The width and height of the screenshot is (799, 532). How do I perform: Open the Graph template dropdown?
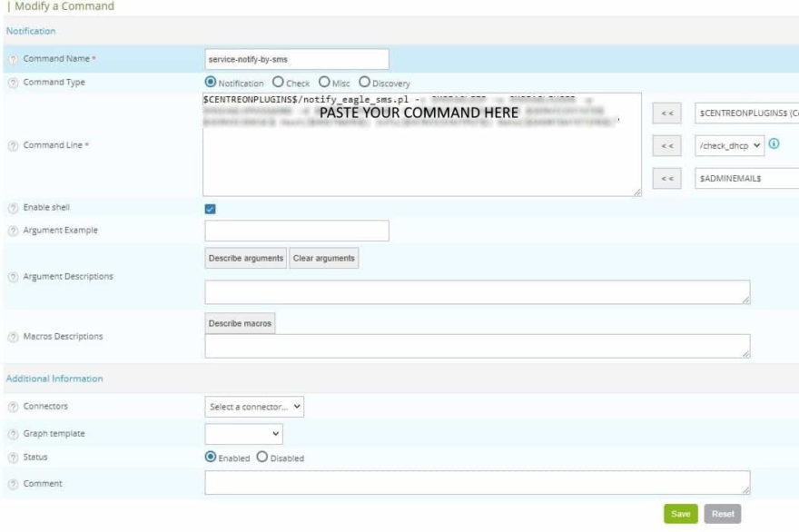click(243, 434)
